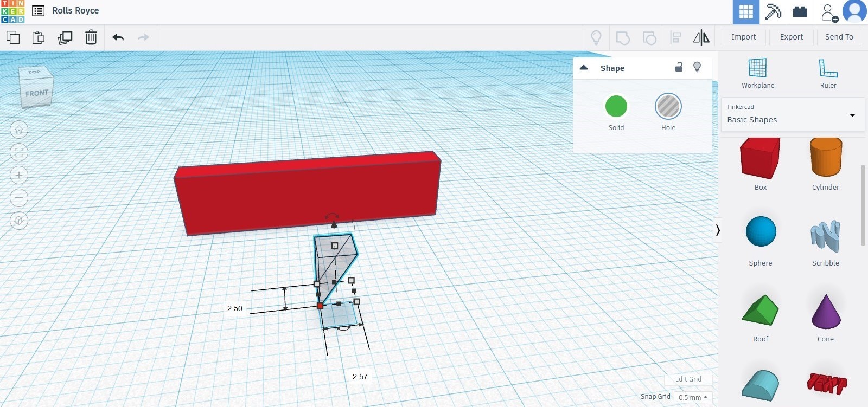Screen dimensions: 868x407
Task: Click the Home view button
Action: pyautogui.click(x=19, y=130)
